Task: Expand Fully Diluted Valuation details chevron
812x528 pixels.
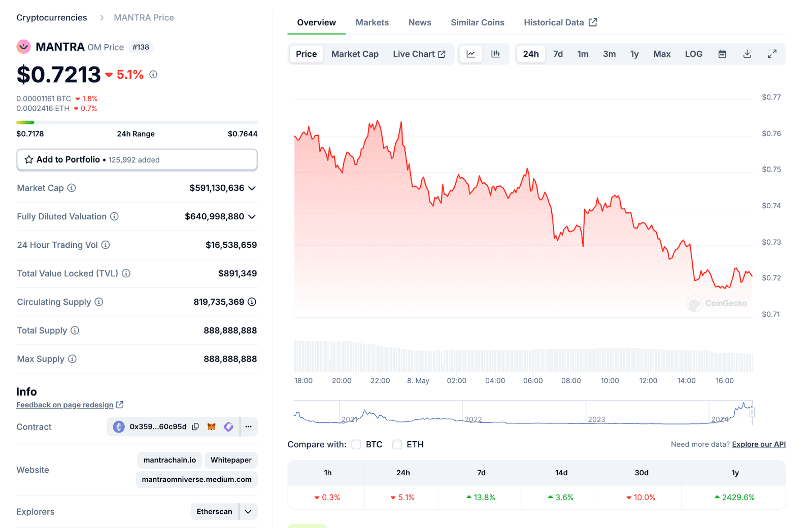Action: [x=252, y=216]
